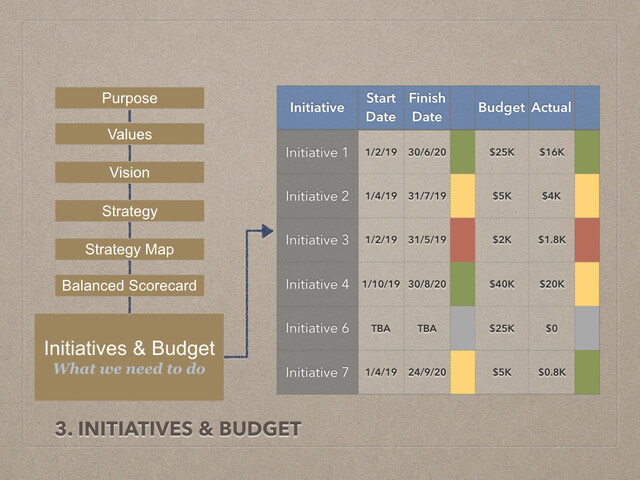The height and width of the screenshot is (480, 640).
Task: Click the 3. INITIATIVES & BUDGET slide title
Action: [178, 431]
